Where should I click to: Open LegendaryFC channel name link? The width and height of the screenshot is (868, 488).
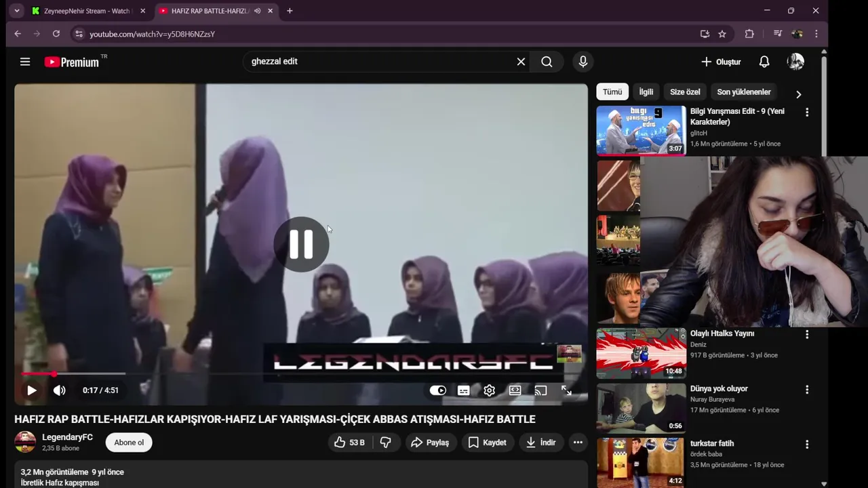(67, 437)
